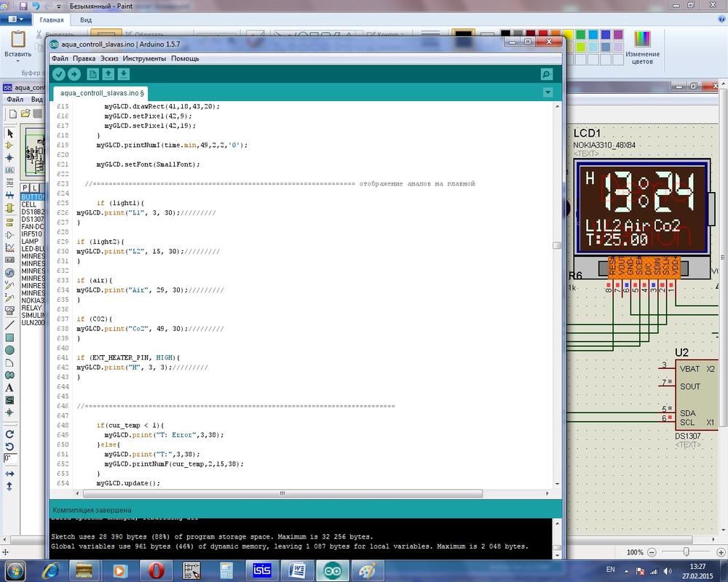Select the aqua_controll_slavas.ino tab
The height and width of the screenshot is (582, 728).
pyautogui.click(x=102, y=93)
